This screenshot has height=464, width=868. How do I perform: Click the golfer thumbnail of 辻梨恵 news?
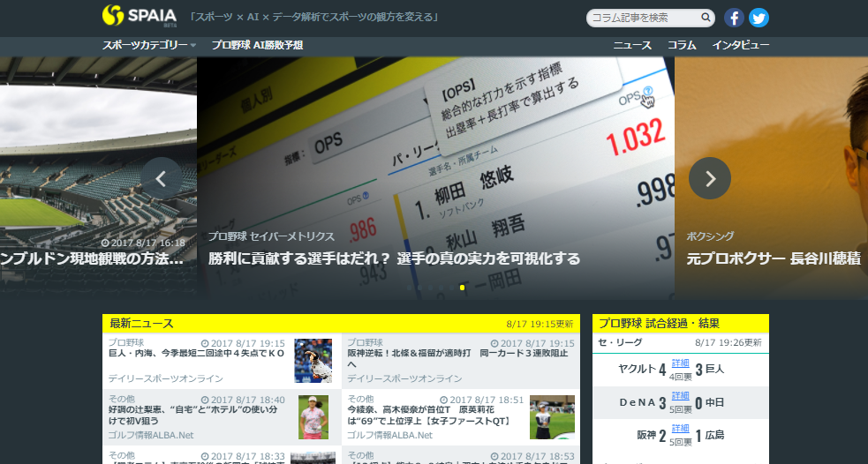[313, 417]
